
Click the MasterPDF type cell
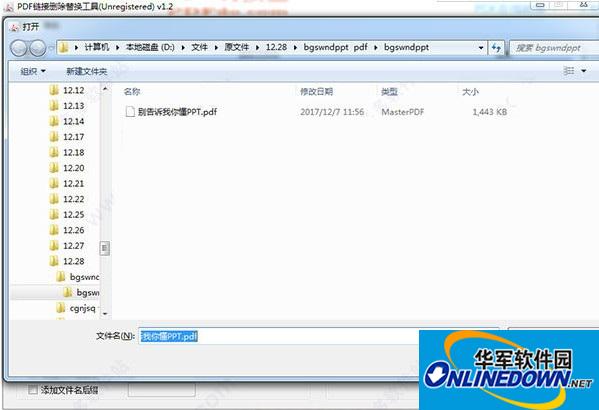403,112
